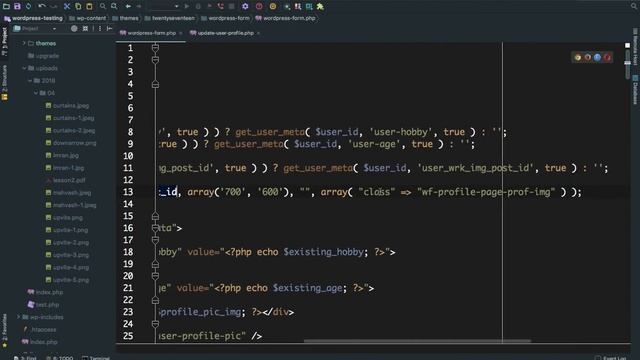
Task: Select test.php in project tree
Action: click(x=43, y=305)
